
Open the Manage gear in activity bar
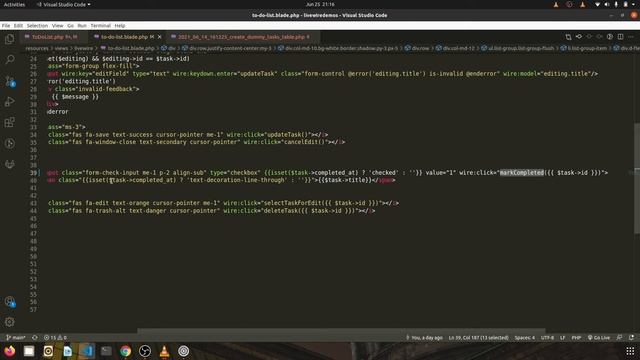pos(9,322)
